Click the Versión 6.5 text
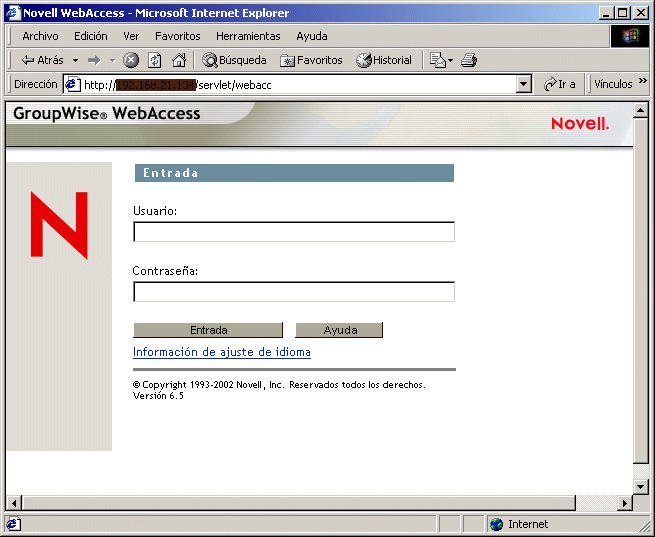 click(x=158, y=395)
